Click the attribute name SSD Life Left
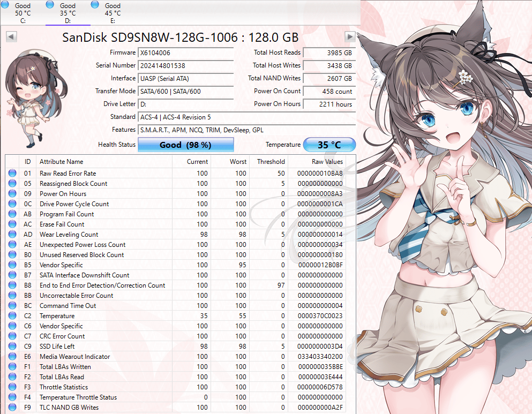 coord(57,346)
